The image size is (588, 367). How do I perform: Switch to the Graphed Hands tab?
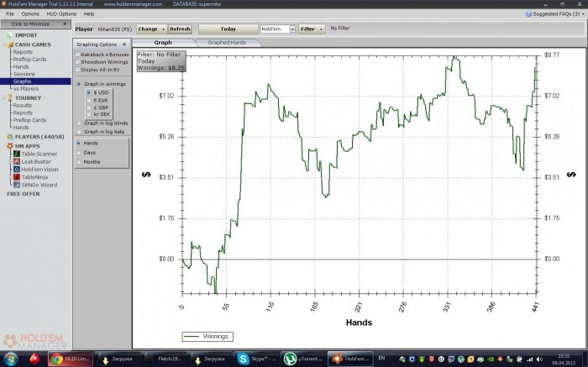[228, 42]
